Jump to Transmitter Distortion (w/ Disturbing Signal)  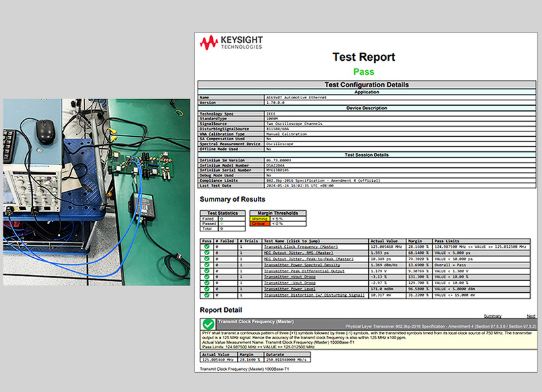point(313,295)
